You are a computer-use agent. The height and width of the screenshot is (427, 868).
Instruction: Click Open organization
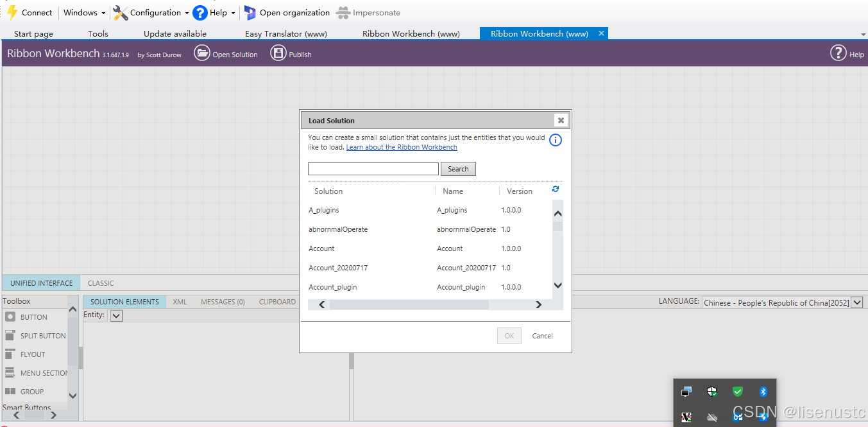point(287,13)
